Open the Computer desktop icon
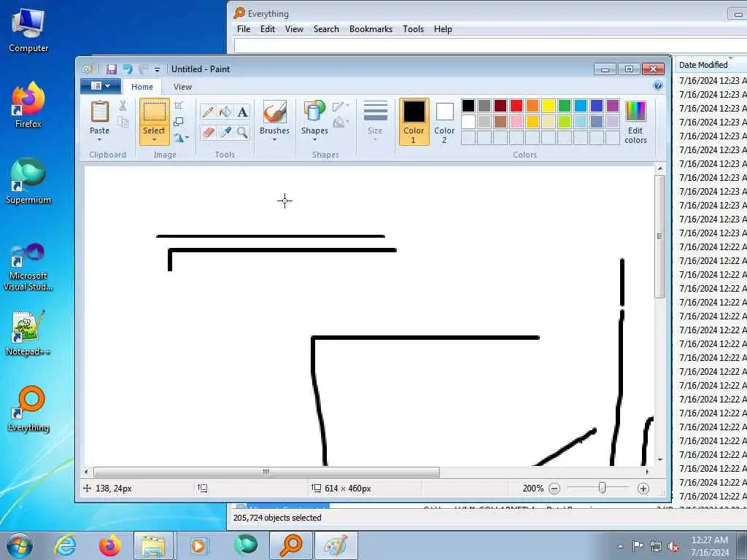This screenshot has width=747, height=560. pyautogui.click(x=28, y=29)
